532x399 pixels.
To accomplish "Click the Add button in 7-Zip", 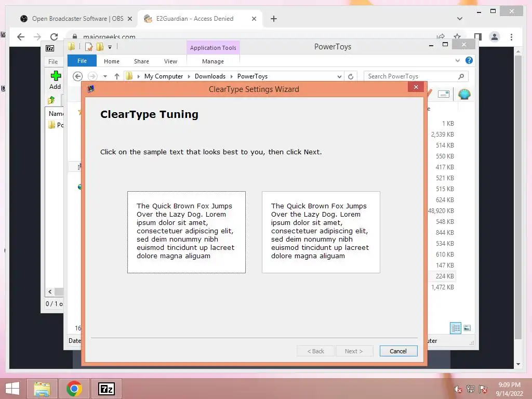I will click(55, 80).
